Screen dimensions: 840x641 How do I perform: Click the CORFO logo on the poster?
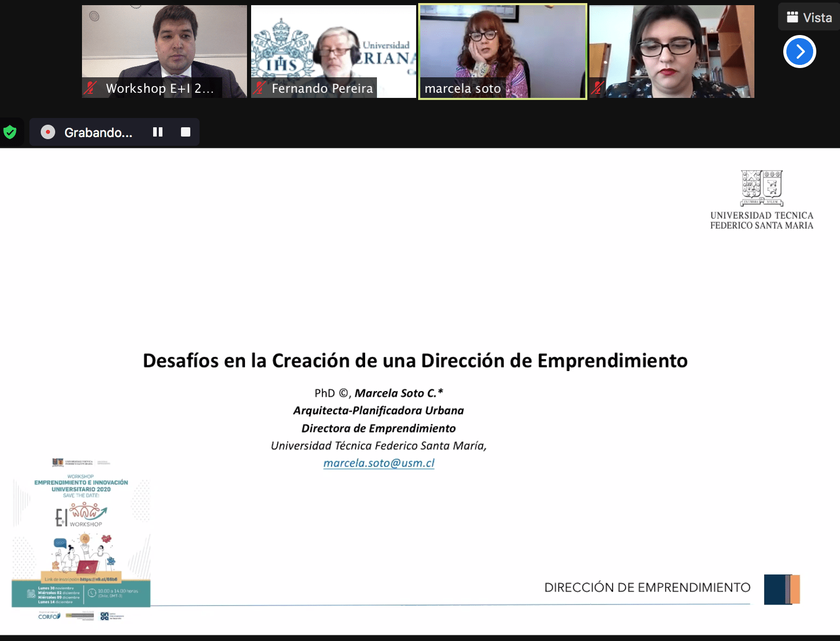(x=49, y=616)
